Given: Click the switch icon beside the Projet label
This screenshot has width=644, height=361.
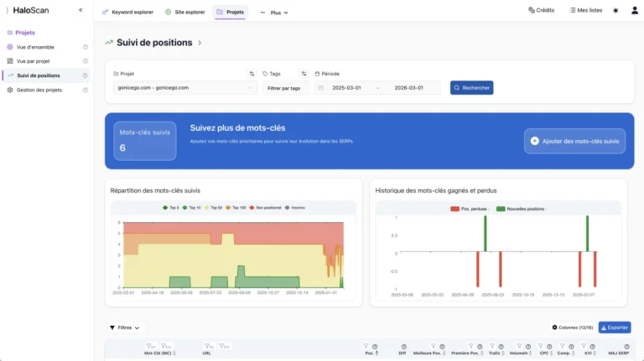Looking at the screenshot, I should click(x=252, y=74).
